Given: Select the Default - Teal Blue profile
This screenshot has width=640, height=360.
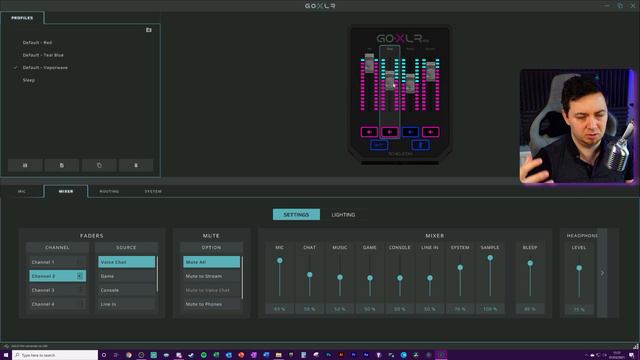Looking at the screenshot, I should click(x=43, y=55).
